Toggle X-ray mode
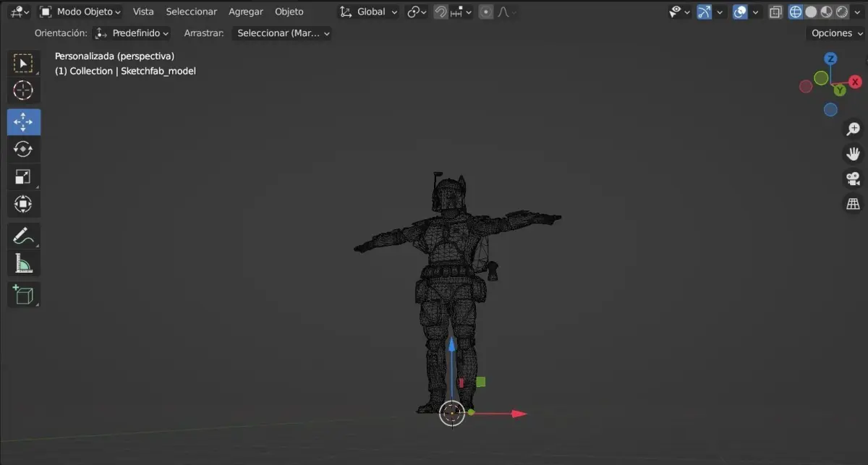Screen dimensions: 868x465 (x=775, y=12)
